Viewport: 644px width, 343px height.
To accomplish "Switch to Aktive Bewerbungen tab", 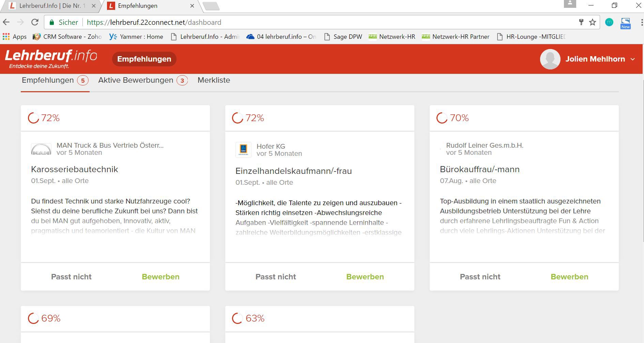I will pyautogui.click(x=136, y=80).
